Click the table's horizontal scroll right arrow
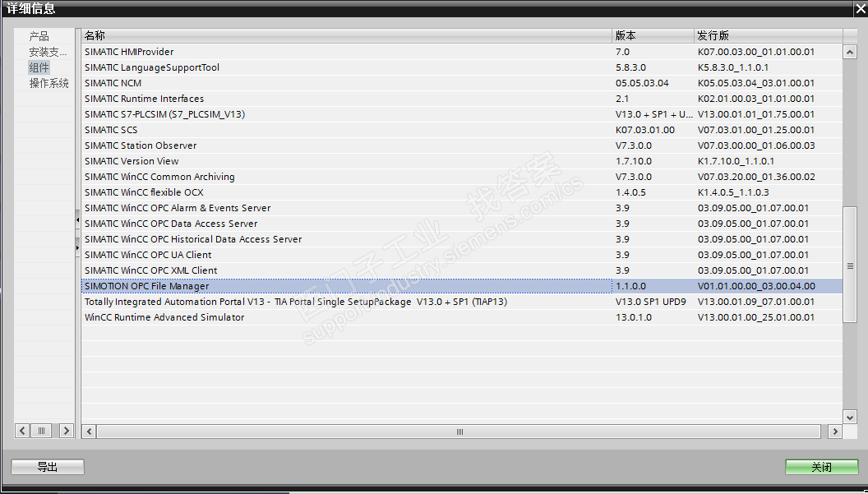The width and height of the screenshot is (868, 494). coord(835,432)
